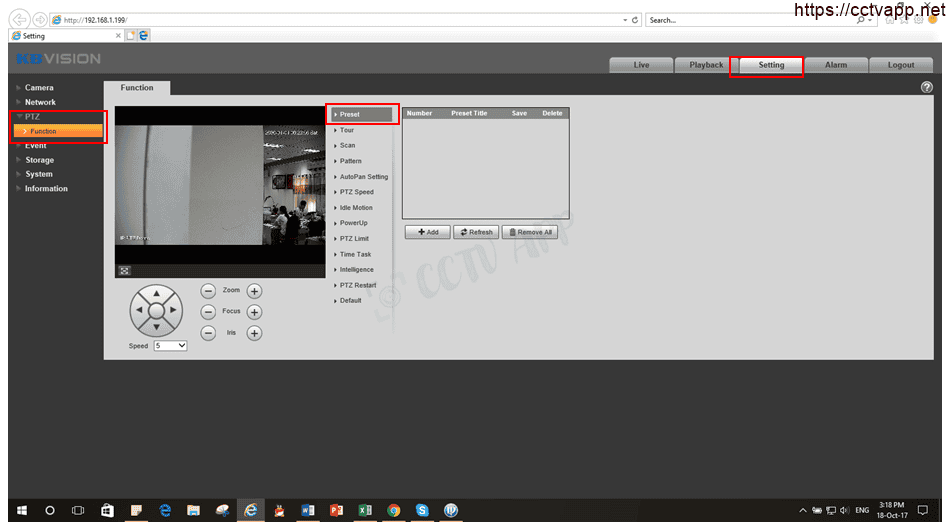Expand the Storage section in the sidebar
Viewport: 949px width, 527px height.
click(39, 160)
